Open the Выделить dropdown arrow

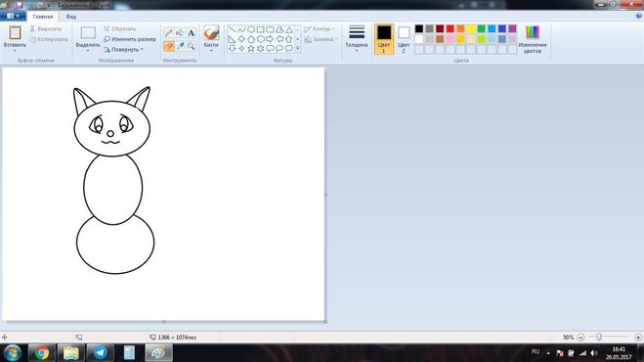[88, 51]
